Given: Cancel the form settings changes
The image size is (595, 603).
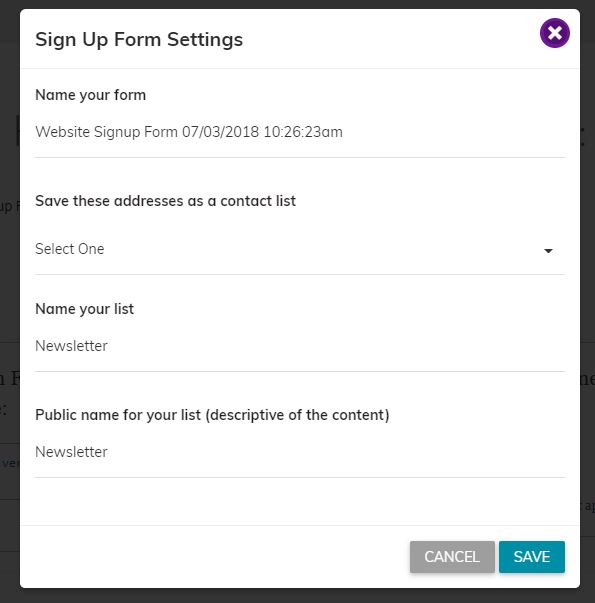Looking at the screenshot, I should click(452, 556).
